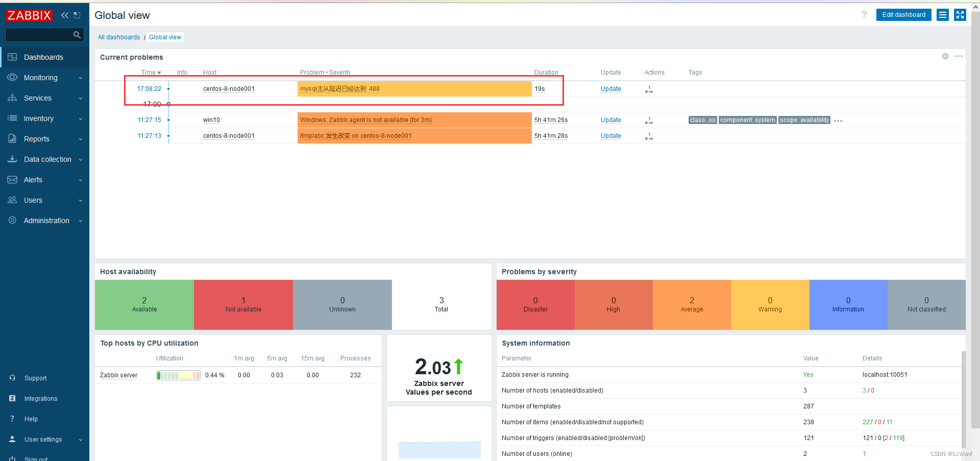Open Current problems widget more-options dots
The height and width of the screenshot is (461, 980).
pos(959,56)
